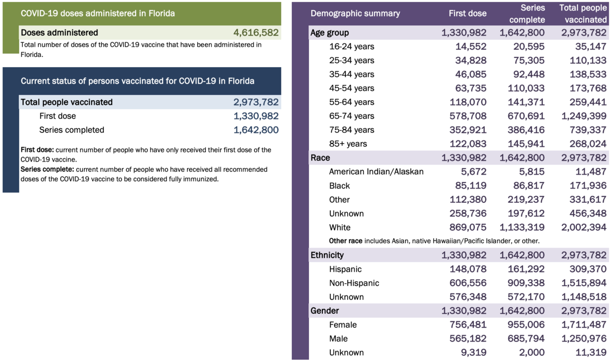The width and height of the screenshot is (610, 364).
Task: Click the '65-74 years' row label
Action: pyautogui.click(x=351, y=116)
